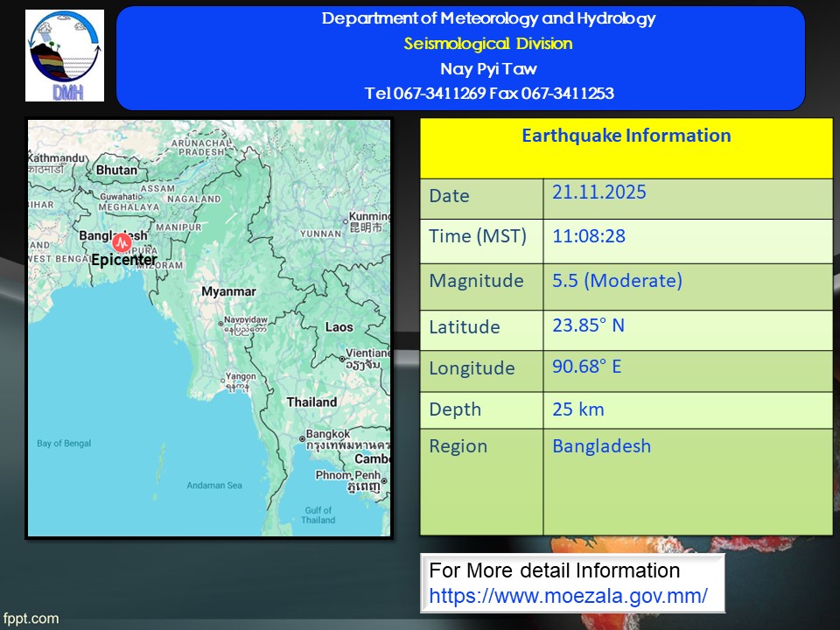Viewport: 840px width, 630px height.
Task: Open the moezala.gov.mm website link
Action: coord(568,596)
